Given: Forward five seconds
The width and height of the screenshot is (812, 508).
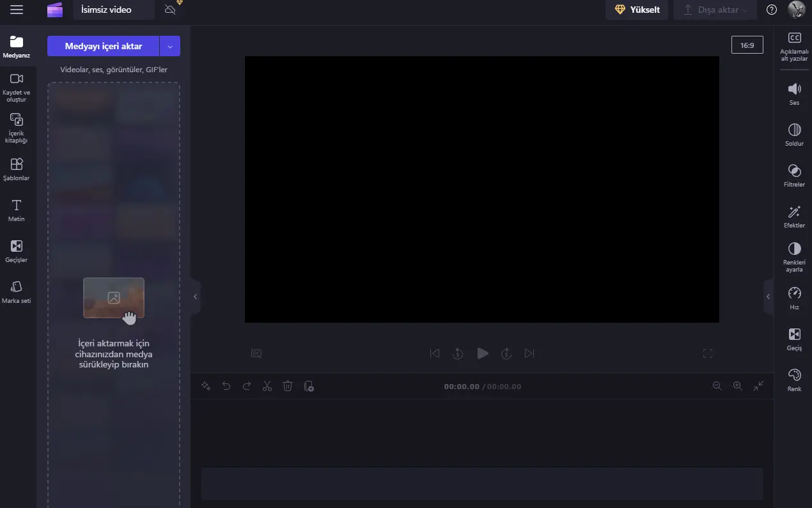Looking at the screenshot, I should coord(506,353).
